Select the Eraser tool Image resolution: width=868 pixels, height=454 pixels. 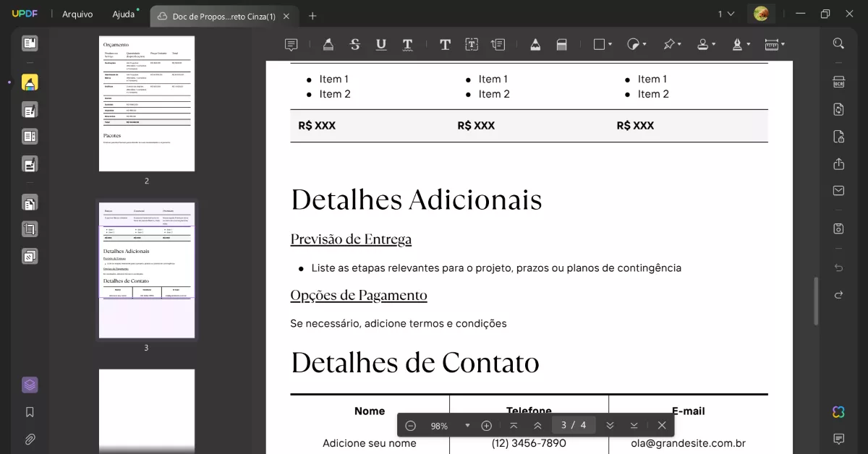point(562,44)
